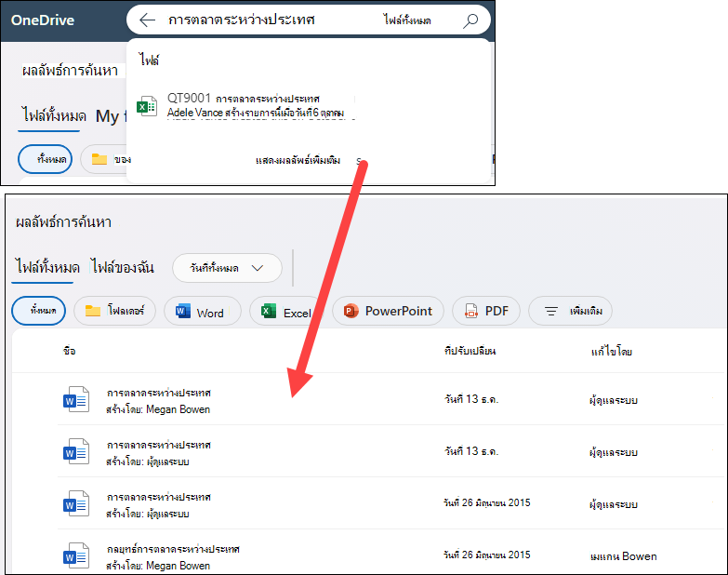The width and height of the screenshot is (728, 575).
Task: Click the Excel icon of QT9001 result
Action: point(147,106)
